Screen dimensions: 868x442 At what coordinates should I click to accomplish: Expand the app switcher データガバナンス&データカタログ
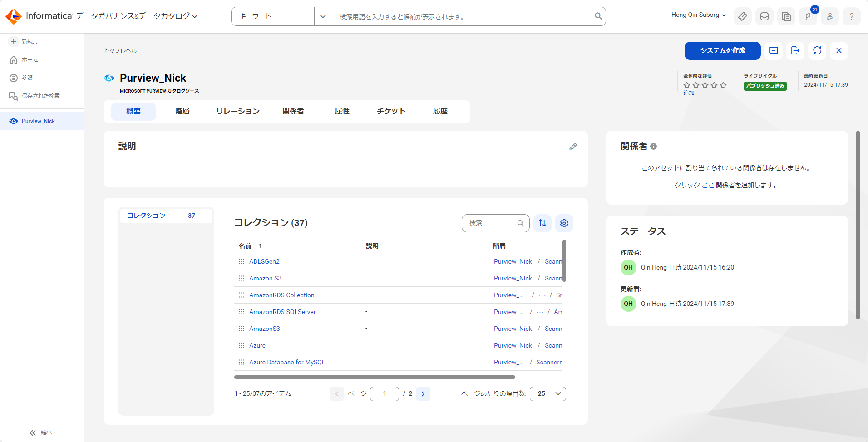(x=137, y=16)
